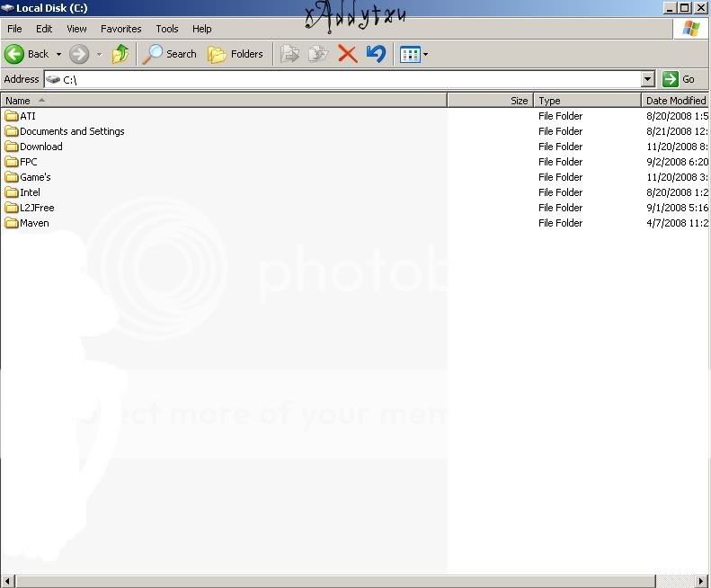Screen dimensions: 711x588
Task: Click the Back navigation arrow icon
Action: (x=14, y=54)
